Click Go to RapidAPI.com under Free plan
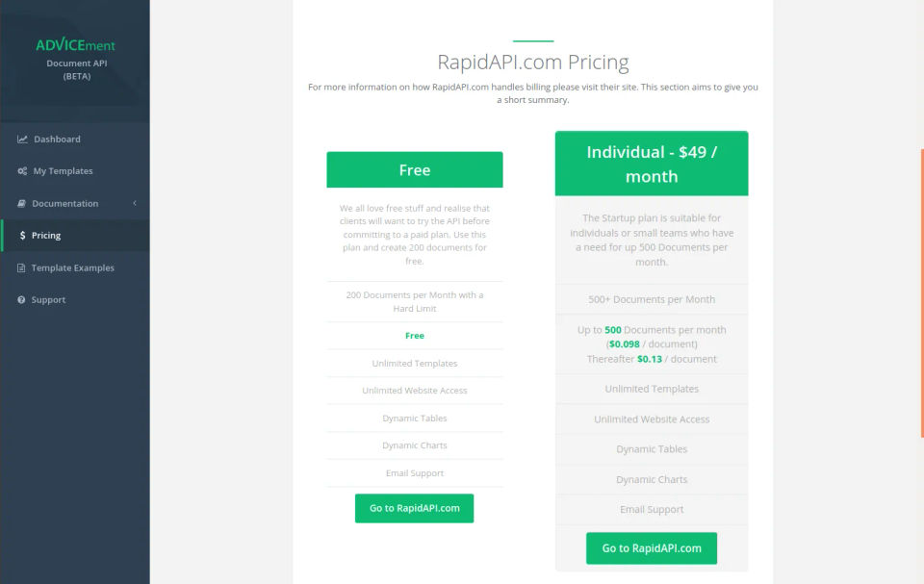924x584 pixels. pyautogui.click(x=414, y=508)
